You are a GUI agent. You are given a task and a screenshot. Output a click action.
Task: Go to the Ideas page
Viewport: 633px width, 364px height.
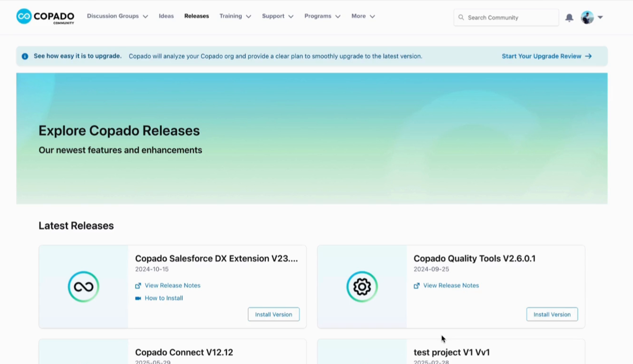[x=166, y=16]
